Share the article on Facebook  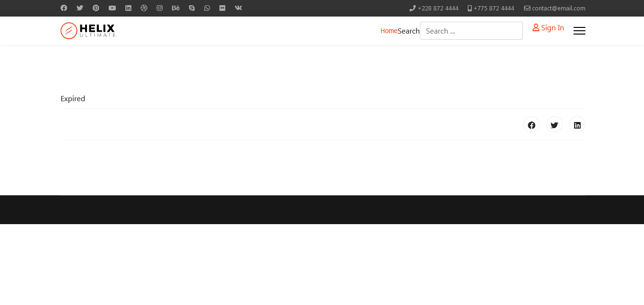coord(531,124)
